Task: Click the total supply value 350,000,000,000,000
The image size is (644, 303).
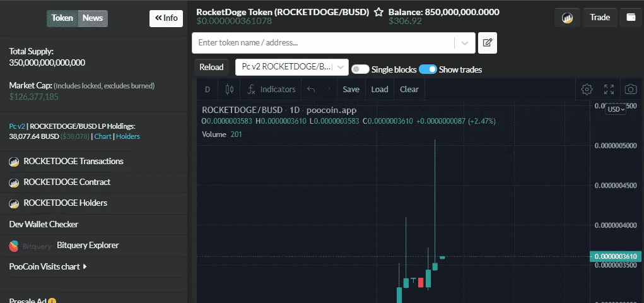Action: [x=47, y=63]
